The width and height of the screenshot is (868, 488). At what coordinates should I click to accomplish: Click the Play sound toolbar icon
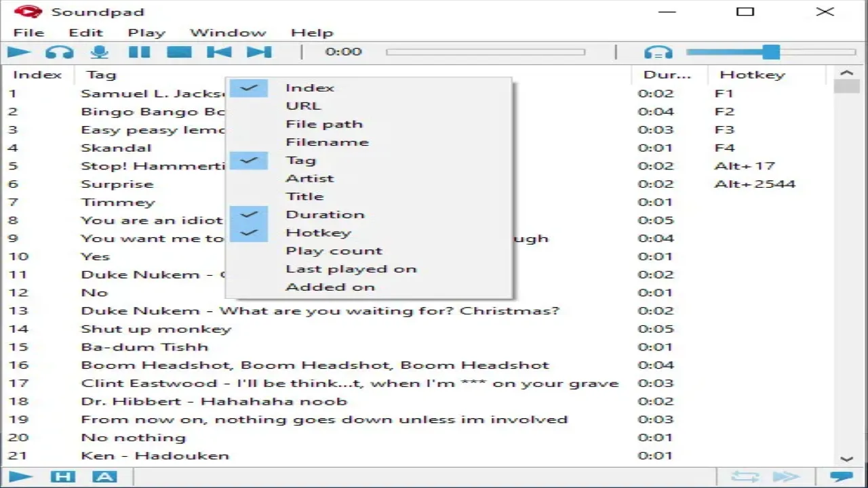(19, 52)
